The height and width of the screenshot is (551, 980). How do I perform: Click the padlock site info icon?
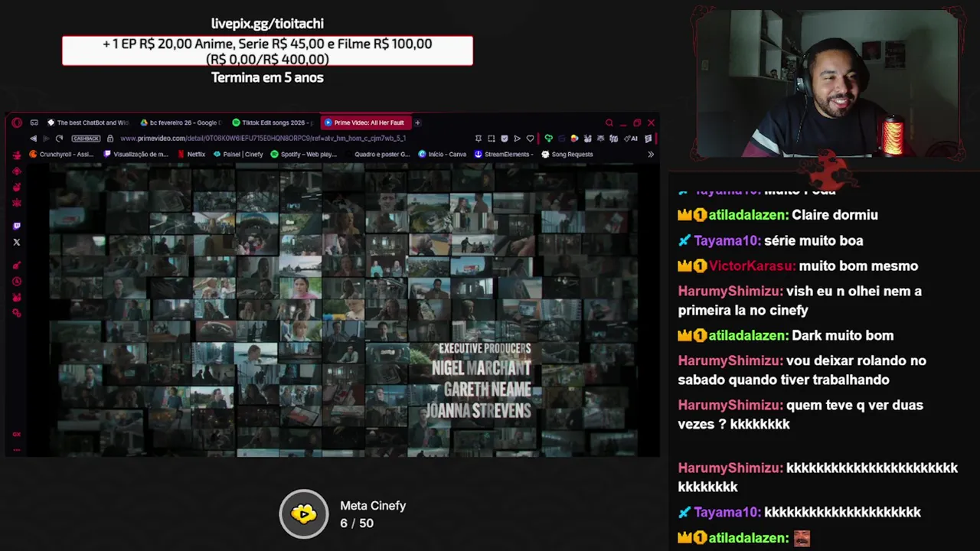pyautogui.click(x=110, y=139)
